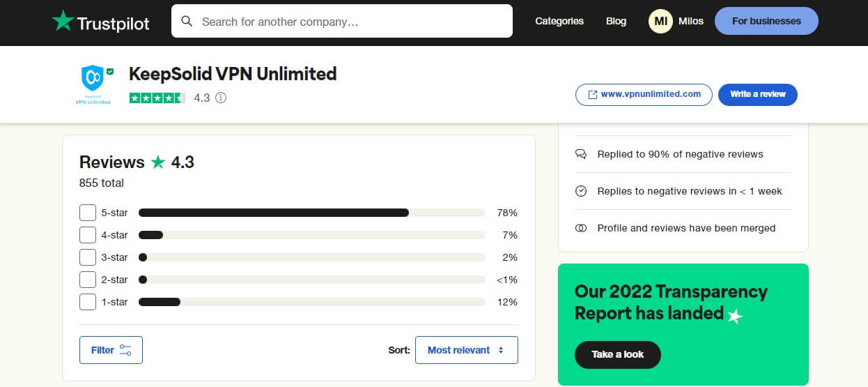Open the Categories menu

coord(559,21)
